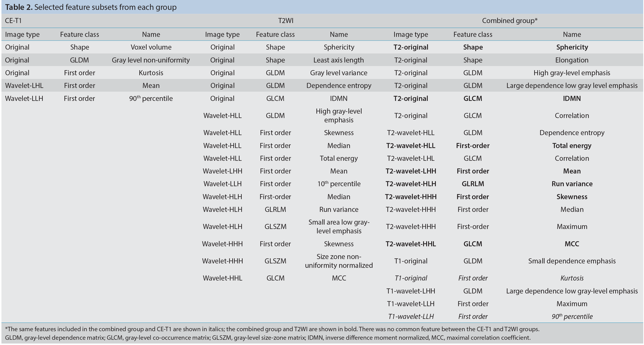Select the abbreviations footnote starting "GLDM, gray-level"
The height and width of the screenshot is (345, 644).
coord(268,338)
